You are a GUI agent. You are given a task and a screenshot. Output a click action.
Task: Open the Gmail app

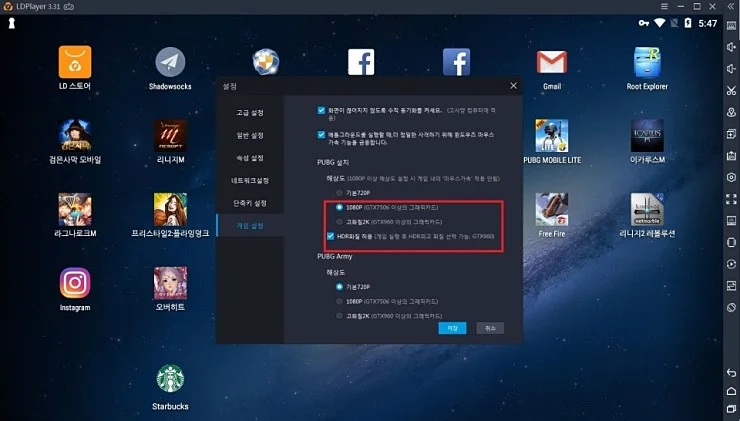point(552,62)
